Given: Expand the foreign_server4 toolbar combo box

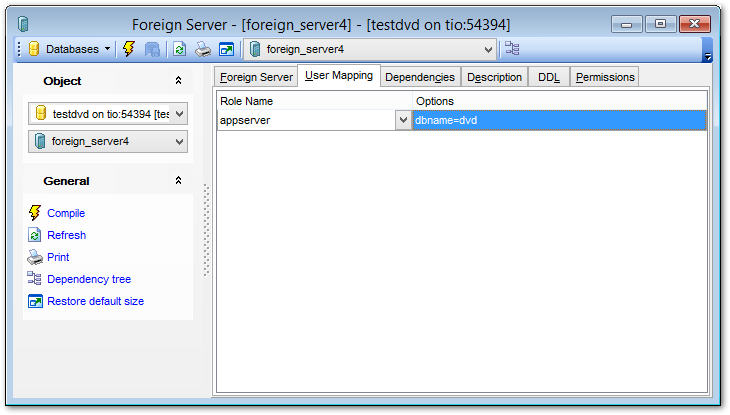Looking at the screenshot, I should [x=488, y=48].
